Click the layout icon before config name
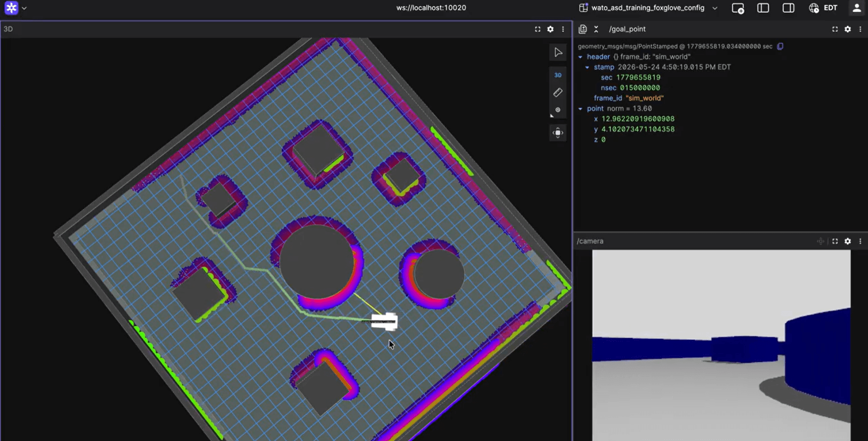Viewport: 868px width, 441px height. [x=583, y=8]
